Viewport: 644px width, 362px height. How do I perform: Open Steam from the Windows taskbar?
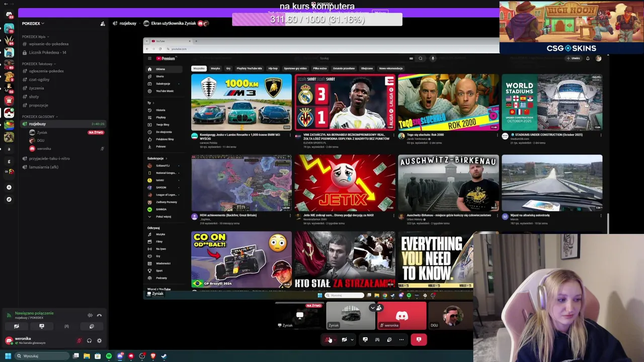[x=164, y=356]
